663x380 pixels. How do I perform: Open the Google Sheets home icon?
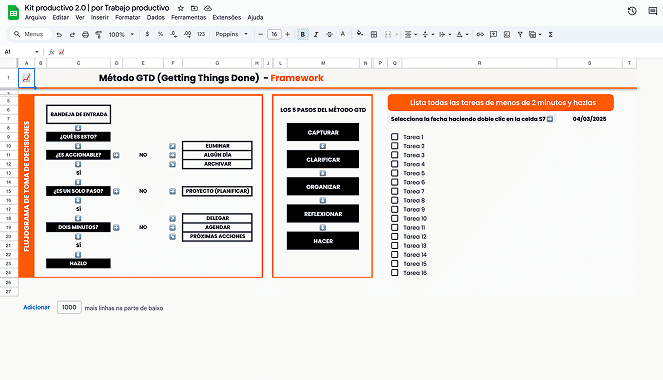pyautogui.click(x=14, y=13)
